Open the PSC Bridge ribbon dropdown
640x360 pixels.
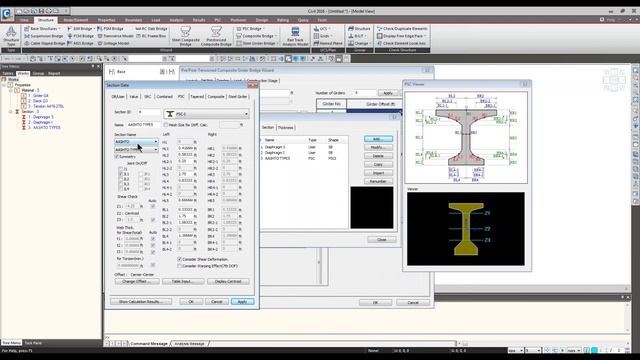coord(250,29)
